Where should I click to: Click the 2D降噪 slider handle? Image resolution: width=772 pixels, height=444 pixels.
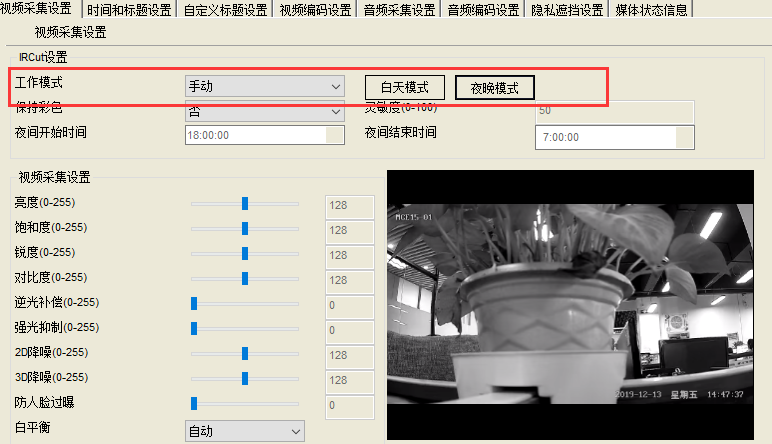pos(245,353)
